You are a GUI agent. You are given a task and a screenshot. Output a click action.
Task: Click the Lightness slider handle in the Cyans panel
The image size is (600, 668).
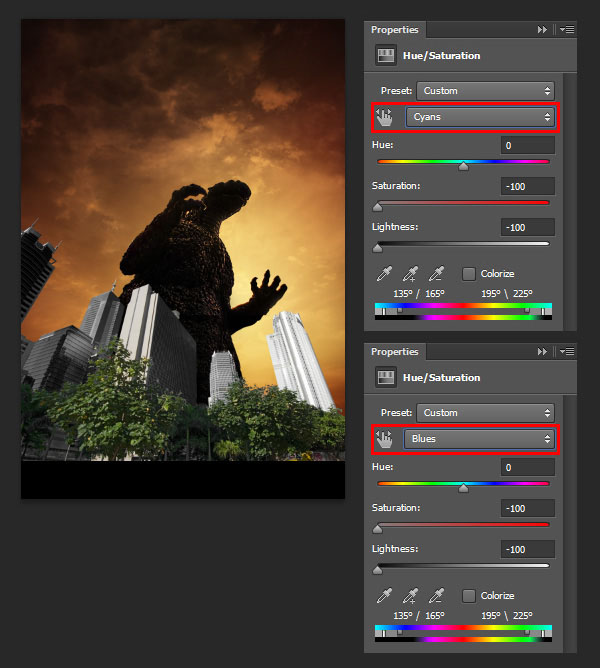[378, 248]
